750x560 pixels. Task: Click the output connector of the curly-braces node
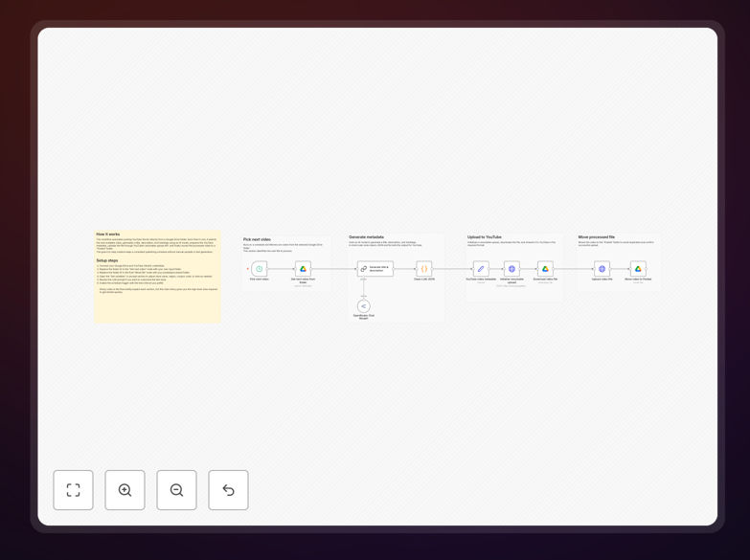pos(432,269)
